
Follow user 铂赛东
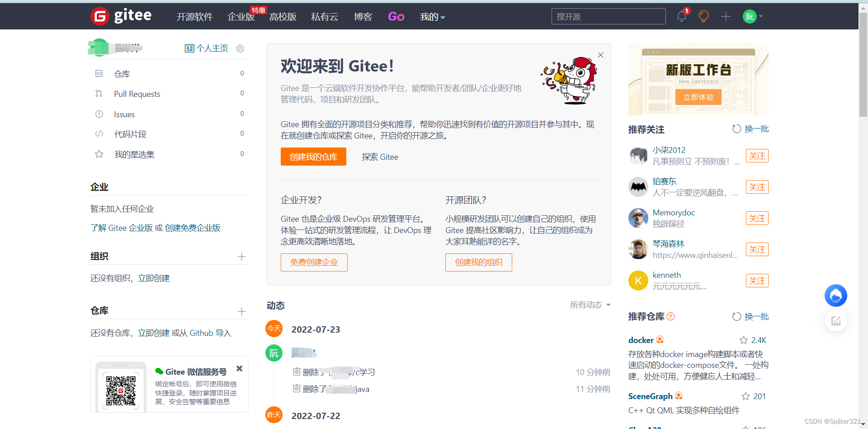pos(757,187)
